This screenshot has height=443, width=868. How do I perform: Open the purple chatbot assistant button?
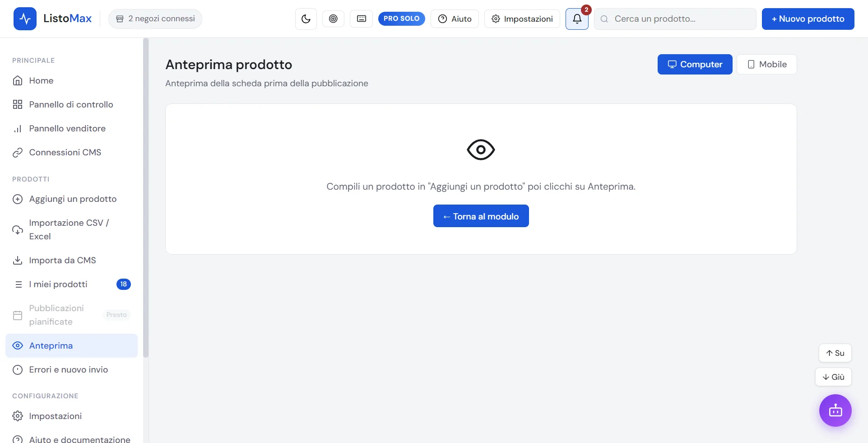tap(835, 410)
